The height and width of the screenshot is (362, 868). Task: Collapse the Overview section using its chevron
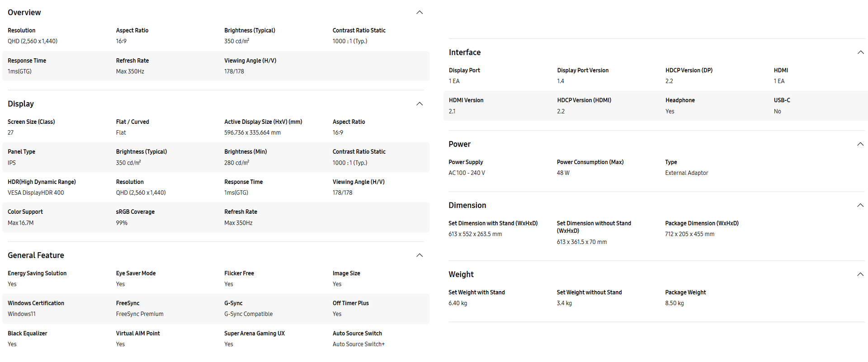[419, 13]
